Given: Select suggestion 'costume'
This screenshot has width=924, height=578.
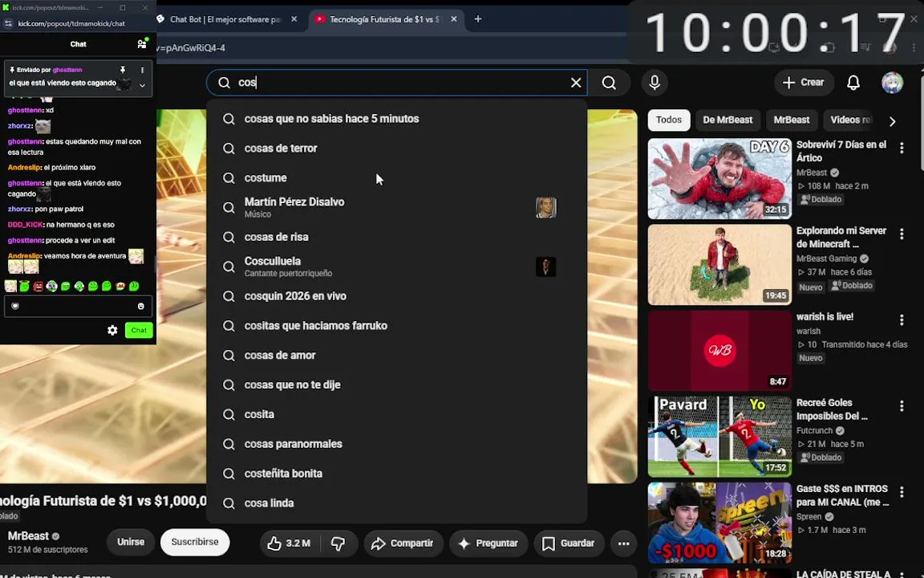Looking at the screenshot, I should (x=396, y=177).
